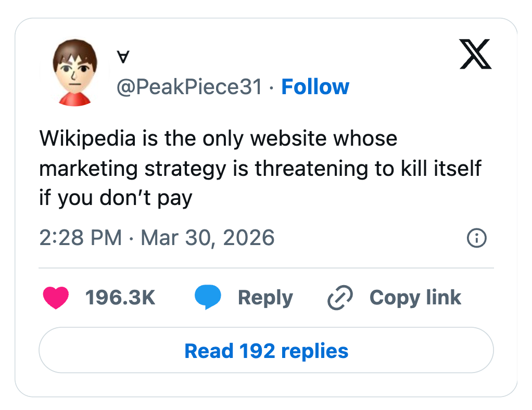
Task: Click the pink heart like icon
Action: click(x=56, y=297)
